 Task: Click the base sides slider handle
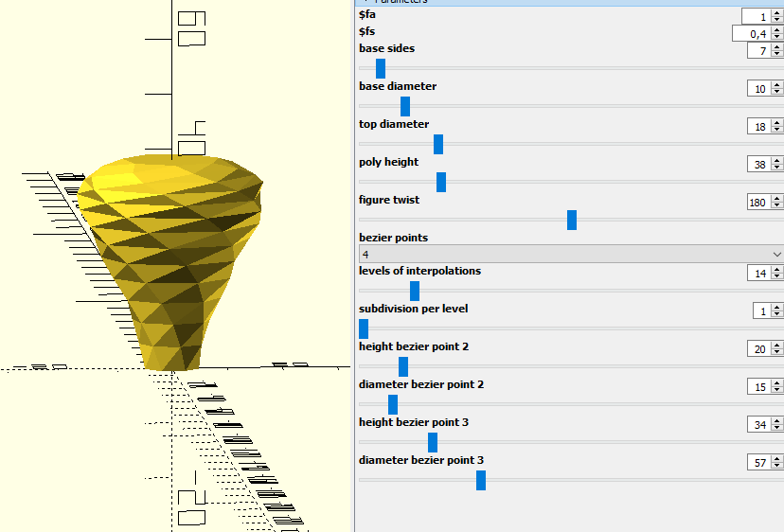pos(381,68)
